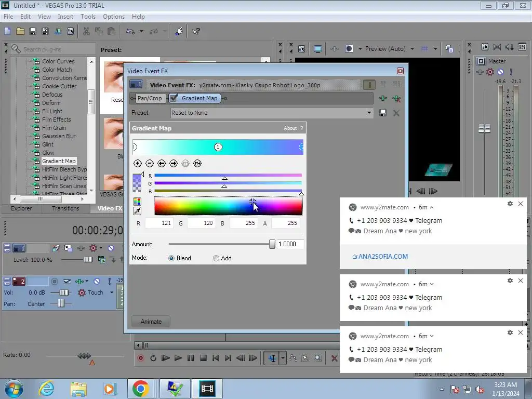The image size is (532, 399).
Task: Click the current color swatch preview
Action: (137, 182)
